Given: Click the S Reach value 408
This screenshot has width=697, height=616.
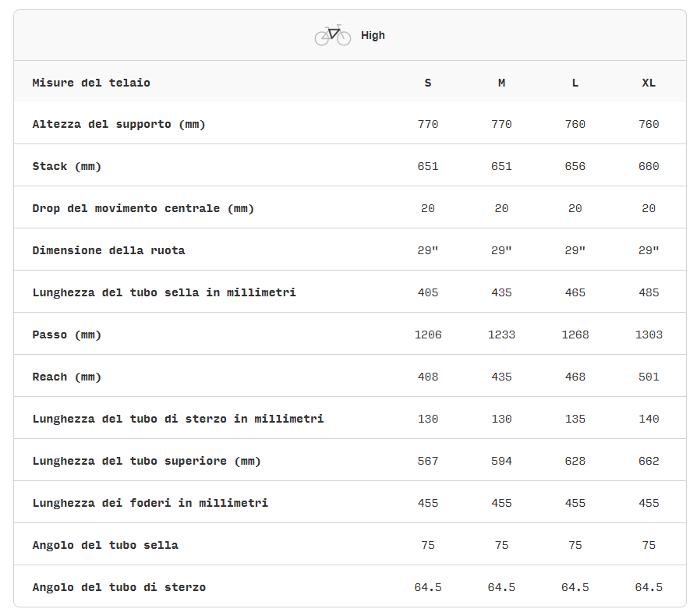Looking at the screenshot, I should pyautogui.click(x=428, y=377).
